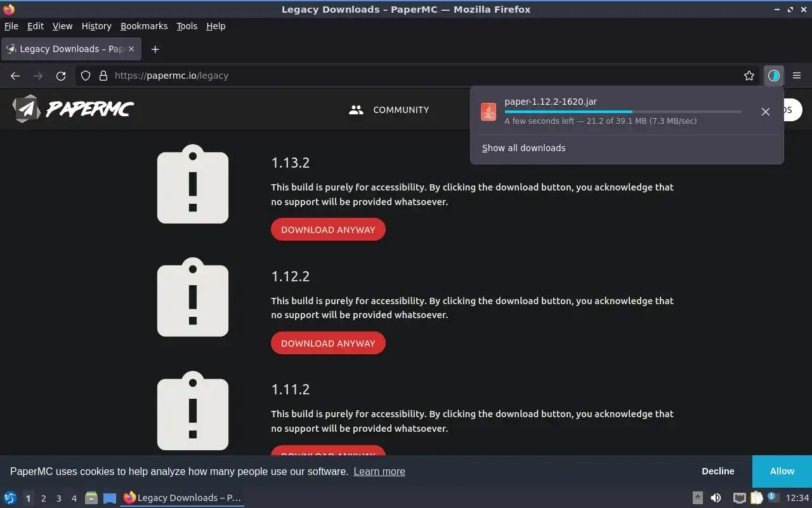Click the PaperMC logo
Screen dimensions: 812x508
(73, 109)
